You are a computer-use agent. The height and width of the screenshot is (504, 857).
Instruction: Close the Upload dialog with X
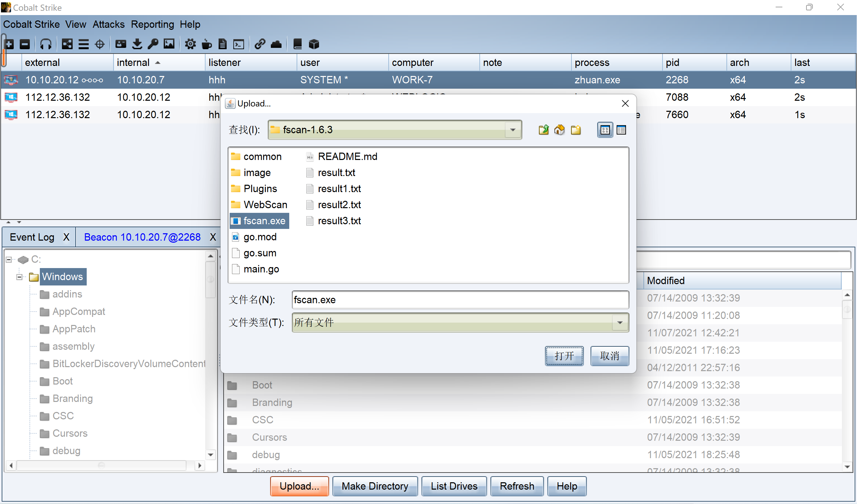point(625,103)
